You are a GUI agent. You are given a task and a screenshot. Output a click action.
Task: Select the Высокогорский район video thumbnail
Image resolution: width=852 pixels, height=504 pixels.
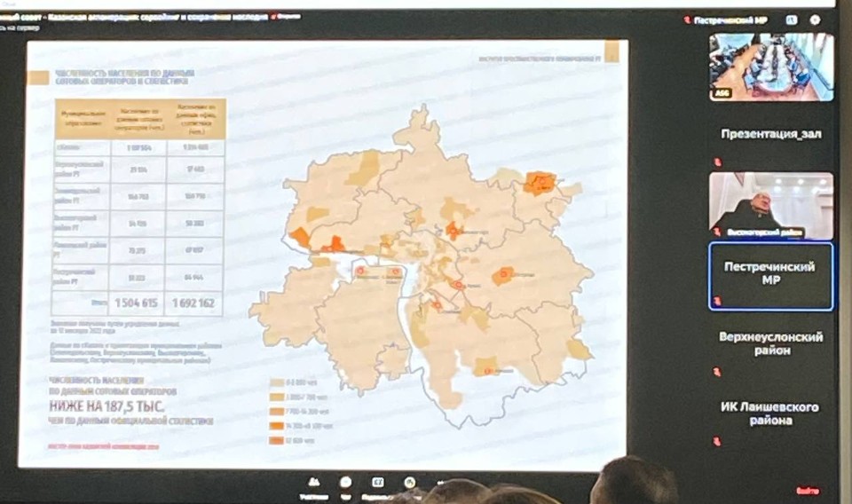(771, 205)
